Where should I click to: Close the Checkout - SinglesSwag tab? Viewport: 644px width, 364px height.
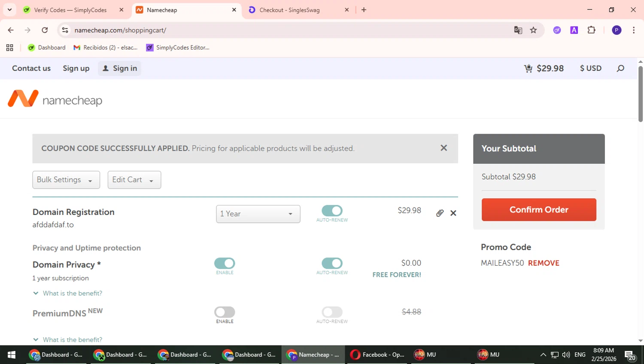(x=347, y=10)
